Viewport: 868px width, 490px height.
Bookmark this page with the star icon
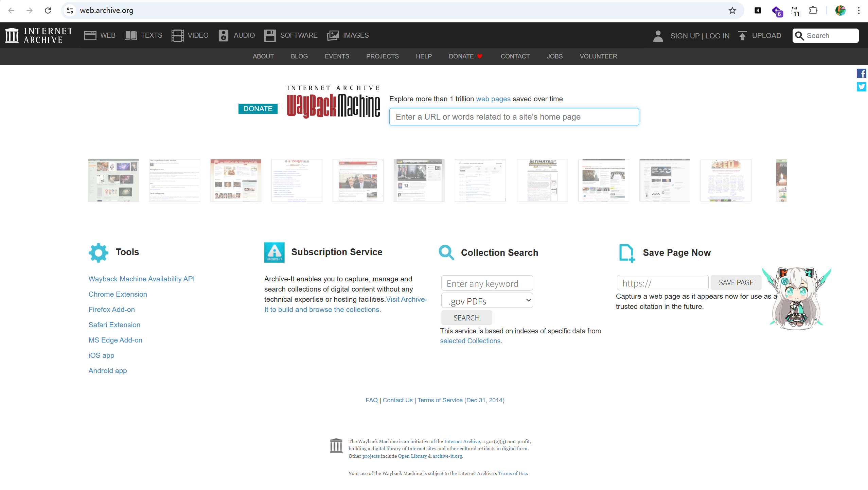(732, 11)
